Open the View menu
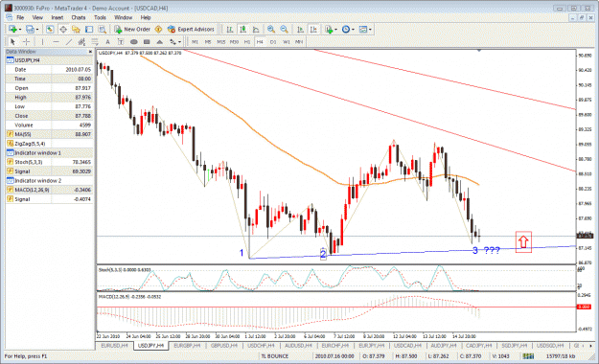The width and height of the screenshot is (599, 364). click(37, 17)
